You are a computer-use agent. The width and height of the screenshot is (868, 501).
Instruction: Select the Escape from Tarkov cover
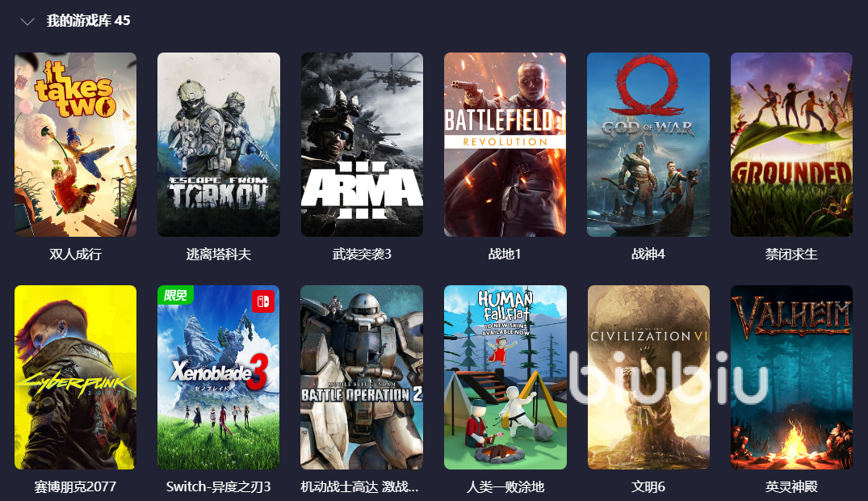(219, 145)
